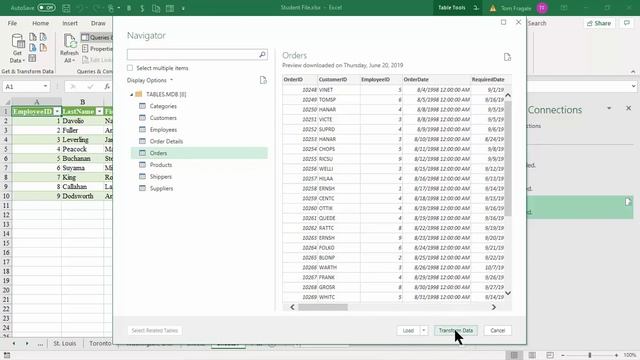Click the Get Data icon

(18, 48)
